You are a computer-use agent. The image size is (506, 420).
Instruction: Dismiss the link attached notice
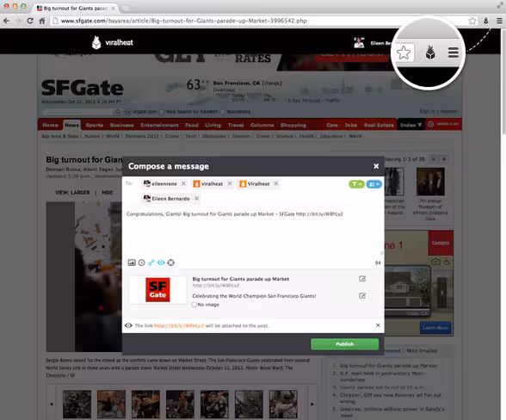378,325
